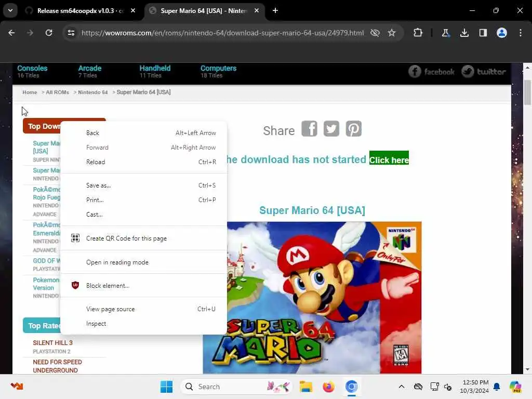Select View page source
532x399 pixels.
click(x=143, y=309)
